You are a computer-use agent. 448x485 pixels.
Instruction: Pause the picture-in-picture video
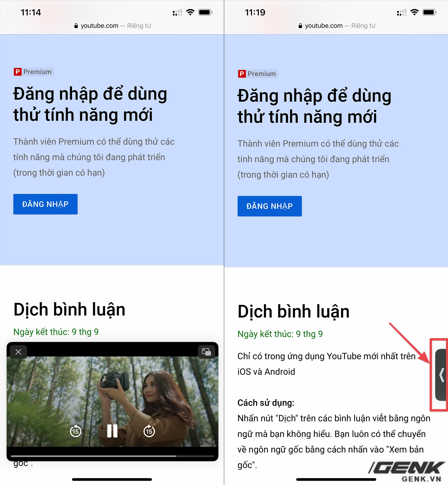pyautogui.click(x=112, y=431)
